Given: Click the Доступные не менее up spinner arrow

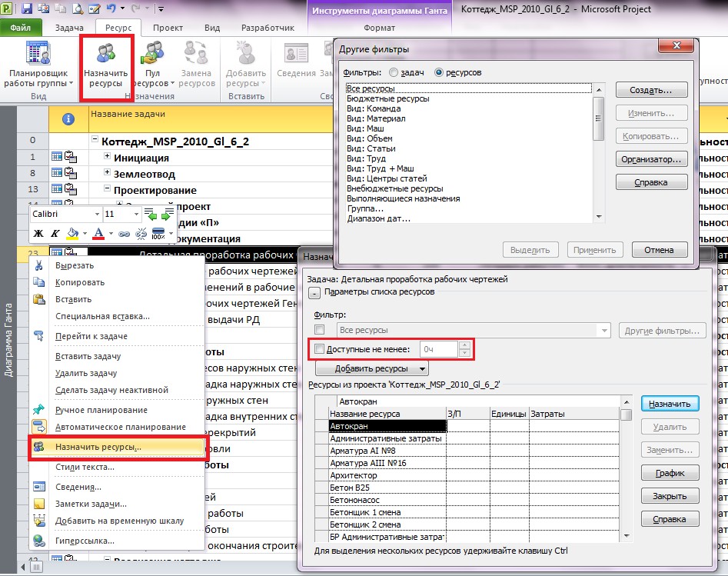Looking at the screenshot, I should [464, 345].
